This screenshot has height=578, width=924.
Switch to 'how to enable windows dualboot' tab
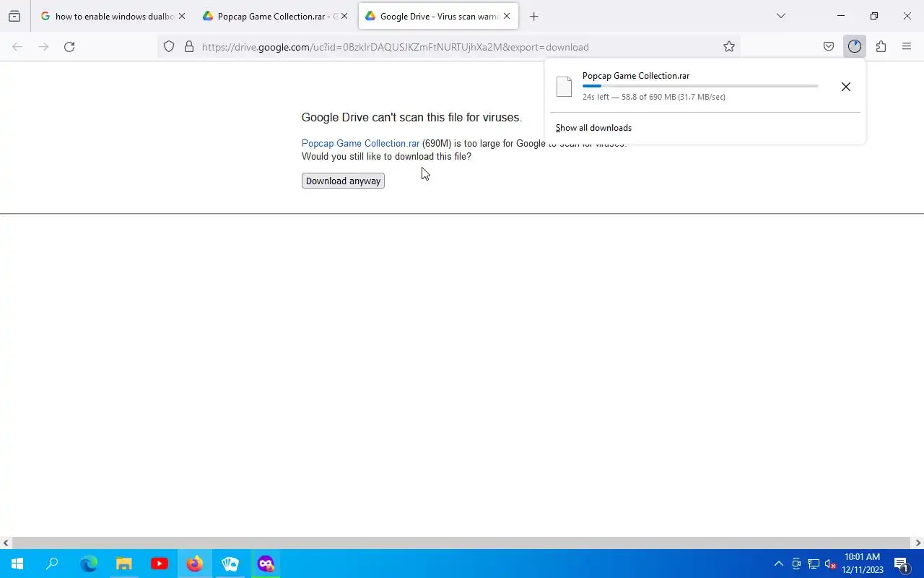tap(113, 16)
